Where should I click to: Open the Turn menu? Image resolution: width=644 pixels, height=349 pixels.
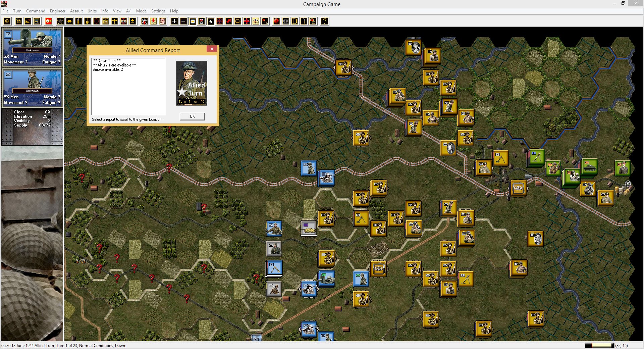pos(17,11)
